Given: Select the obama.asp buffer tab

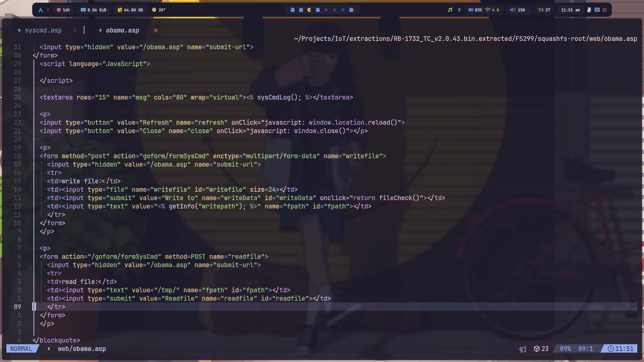Looking at the screenshot, I should point(122,31).
